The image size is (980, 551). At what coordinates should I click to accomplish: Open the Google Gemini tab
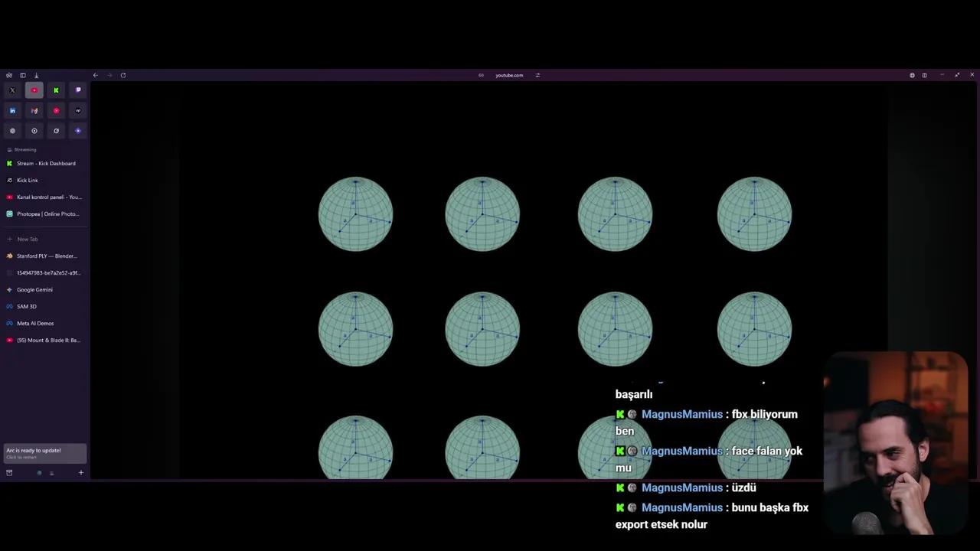click(45, 290)
